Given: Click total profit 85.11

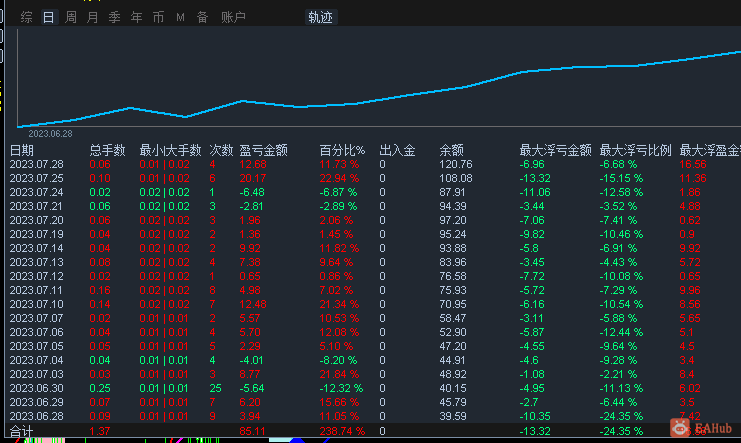Looking at the screenshot, I should tap(252, 431).
